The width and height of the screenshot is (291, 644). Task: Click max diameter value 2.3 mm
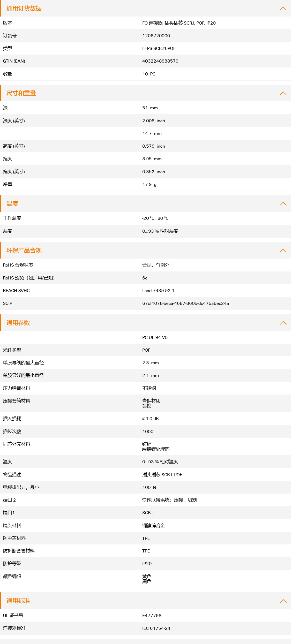(151, 363)
